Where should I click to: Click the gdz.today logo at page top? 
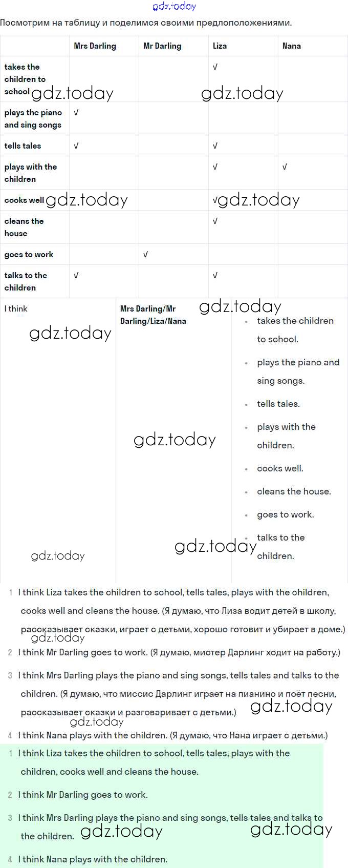coord(174,7)
